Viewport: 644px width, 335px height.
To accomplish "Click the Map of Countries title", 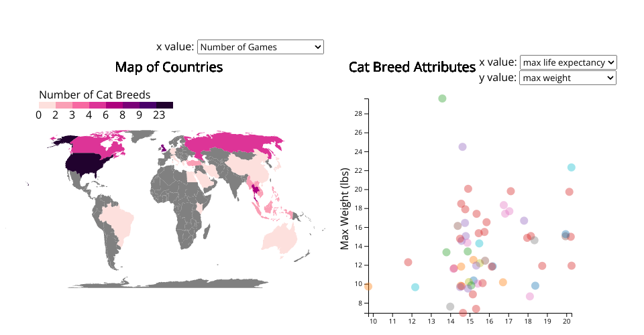I will 169,67.
